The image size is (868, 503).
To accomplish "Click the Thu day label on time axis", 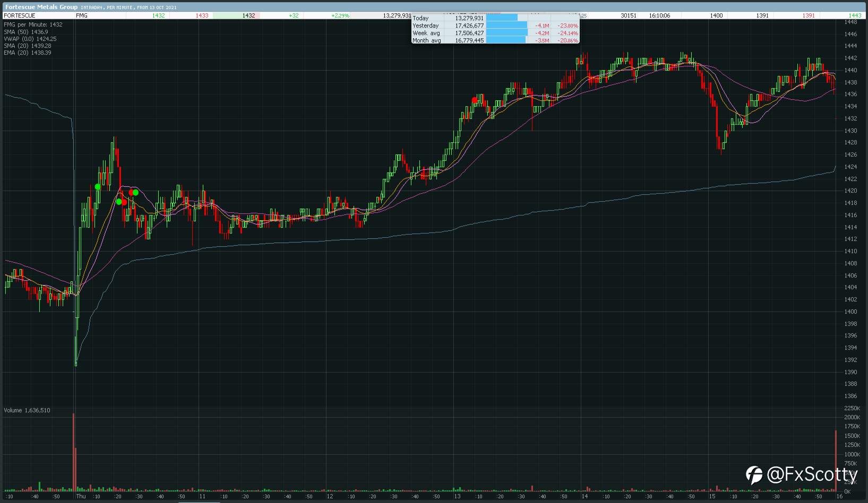I will [x=81, y=497].
